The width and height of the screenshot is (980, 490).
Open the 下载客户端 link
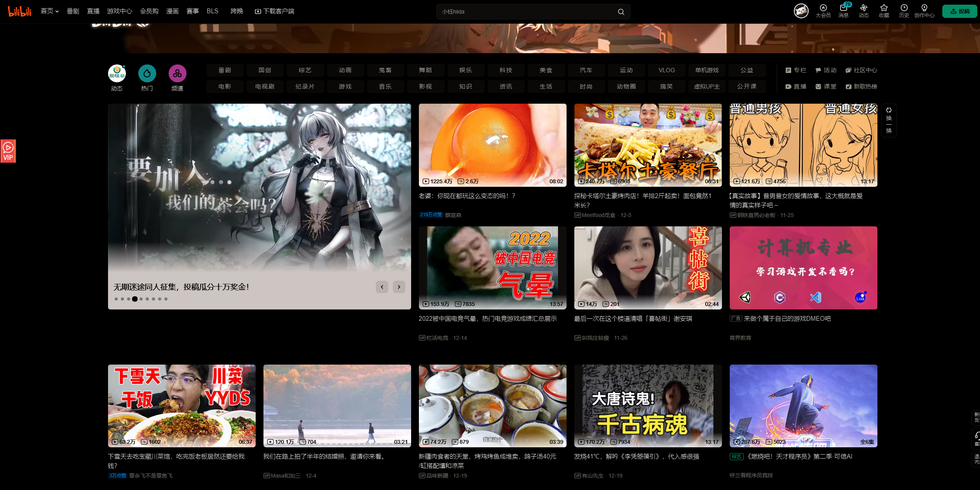[x=274, y=11]
